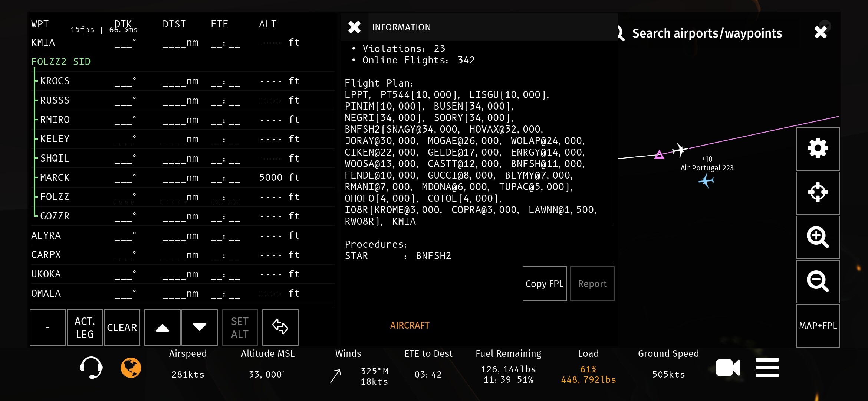This screenshot has width=868, height=401.
Task: Click the Search airports/waypoints field
Action: (x=707, y=33)
